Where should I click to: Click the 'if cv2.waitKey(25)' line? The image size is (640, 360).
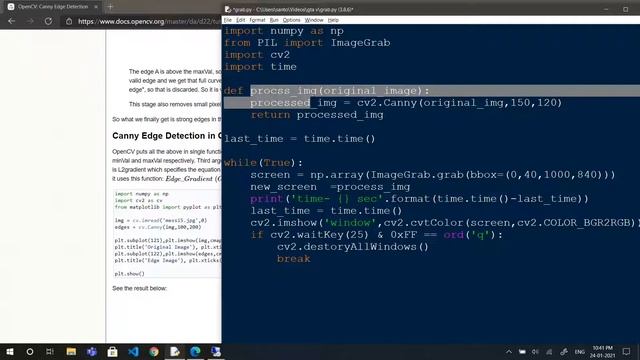click(376, 235)
